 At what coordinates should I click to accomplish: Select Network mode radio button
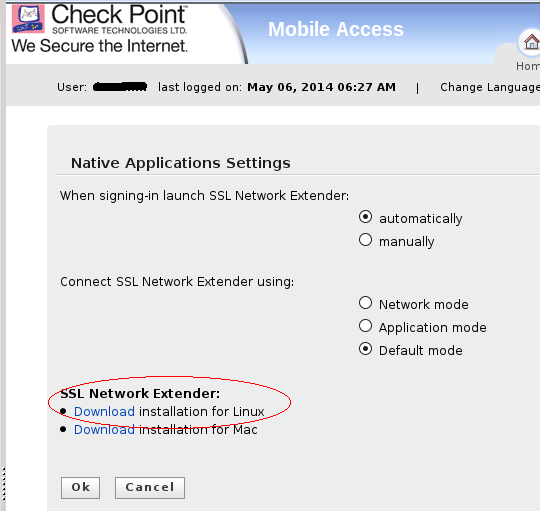365,303
